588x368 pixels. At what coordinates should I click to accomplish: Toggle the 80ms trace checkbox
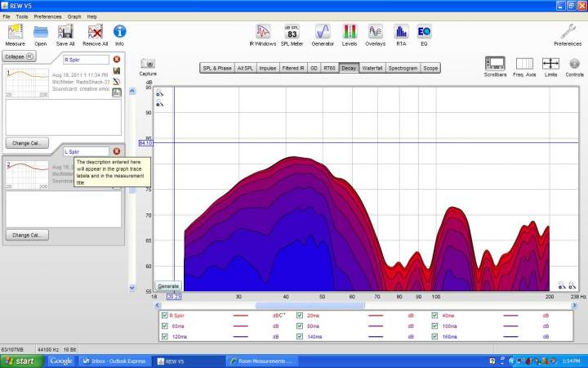300,326
